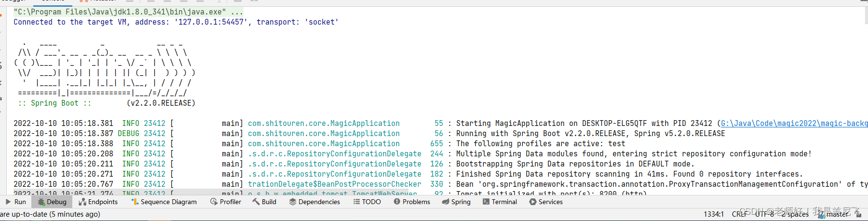This screenshot has width=868, height=221.
Task: Open the Run tool window tab
Action: click(16, 202)
